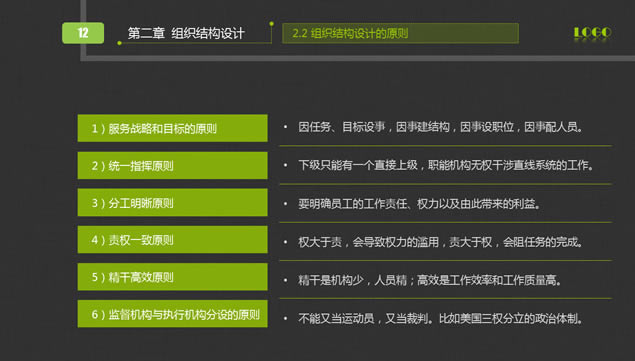Screen dimensions: 635x361
Task: Select the 2）统一指挥原则 green bar
Action: pyautogui.click(x=173, y=165)
